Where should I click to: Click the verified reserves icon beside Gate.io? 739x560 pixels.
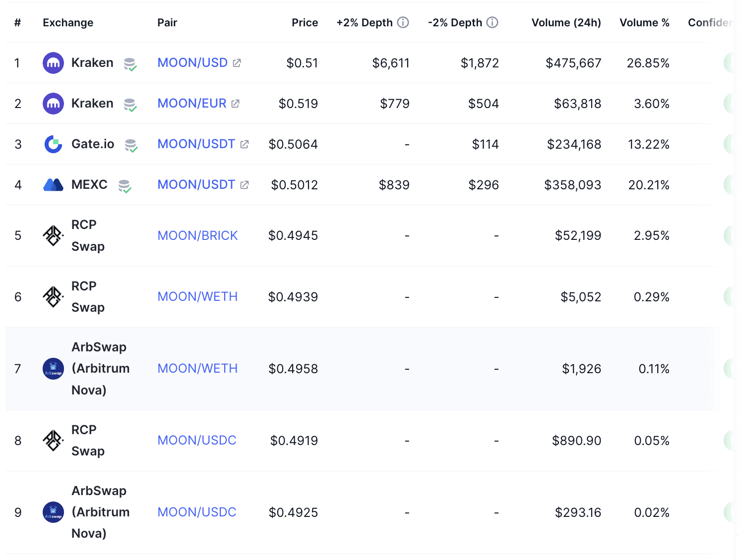[131, 145]
